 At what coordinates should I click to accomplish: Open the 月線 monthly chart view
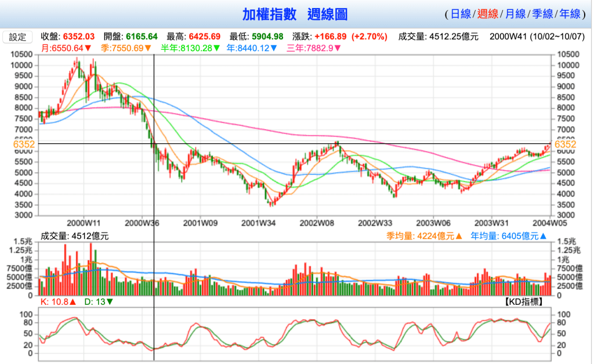pyautogui.click(x=515, y=14)
